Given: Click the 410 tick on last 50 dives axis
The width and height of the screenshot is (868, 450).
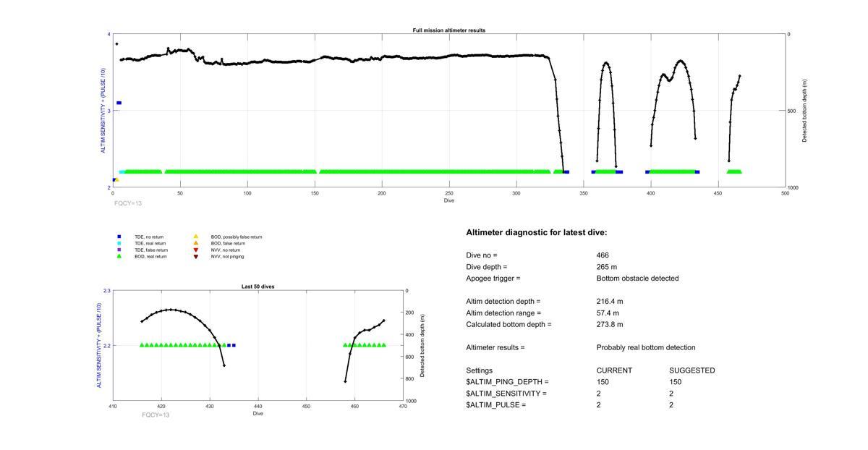Looking at the screenshot, I should 113,407.
